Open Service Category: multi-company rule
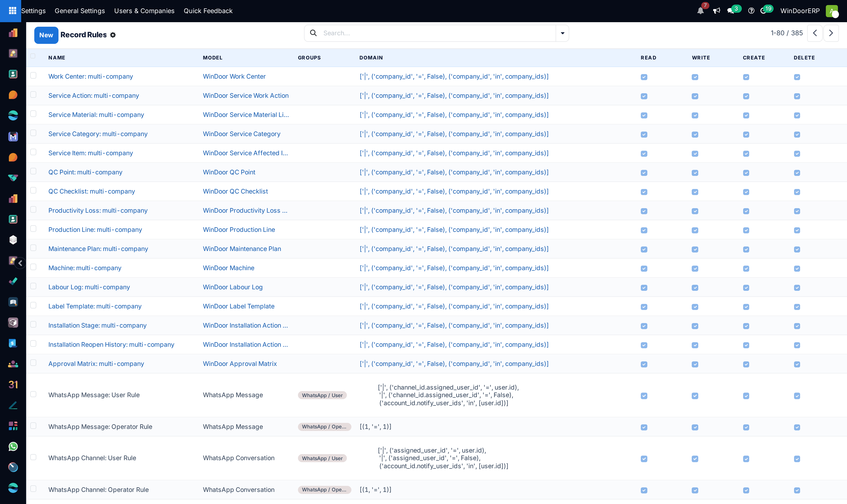This screenshot has height=504, width=847. pos(98,134)
